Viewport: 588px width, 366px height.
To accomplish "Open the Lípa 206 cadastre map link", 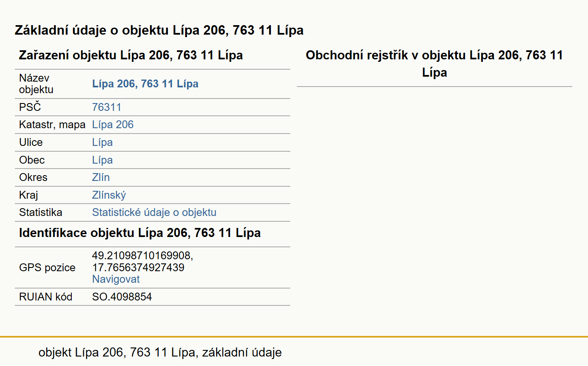I will 113,124.
